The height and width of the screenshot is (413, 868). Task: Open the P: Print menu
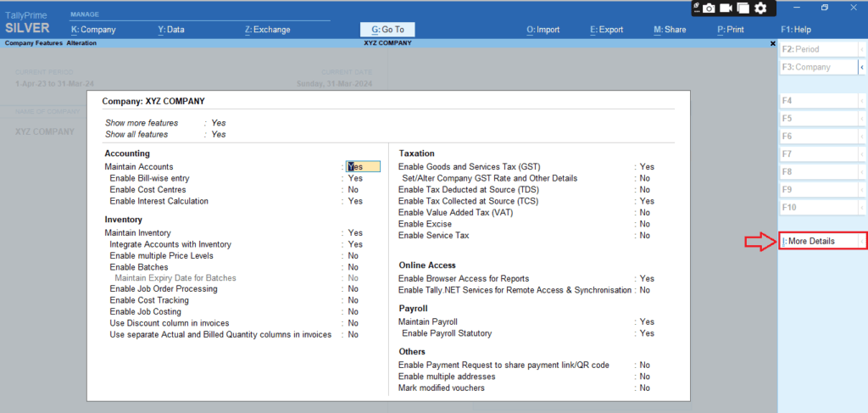pyautogui.click(x=731, y=30)
